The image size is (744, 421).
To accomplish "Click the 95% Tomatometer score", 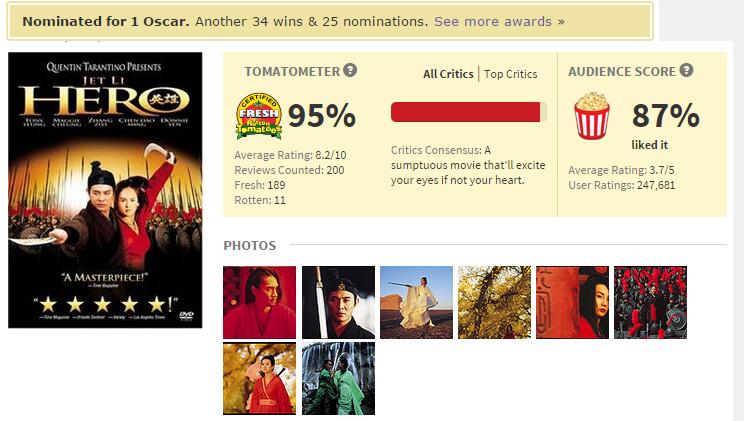I will 322,116.
